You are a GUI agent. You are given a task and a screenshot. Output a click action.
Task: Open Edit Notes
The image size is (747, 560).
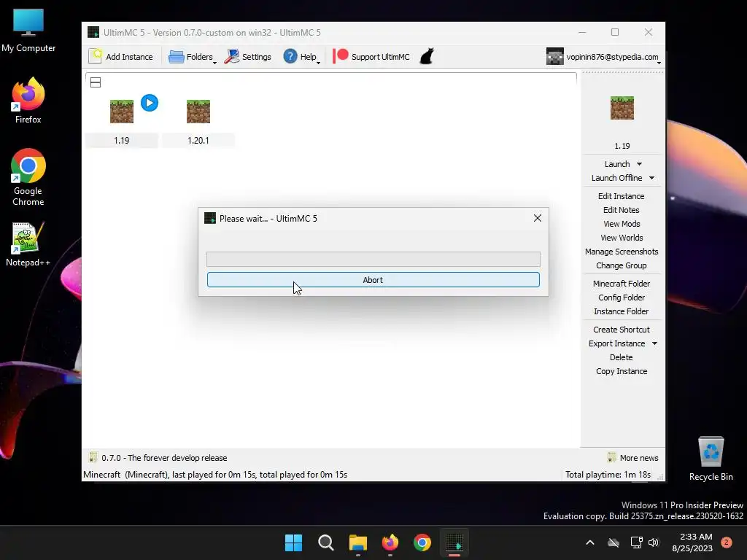[622, 210]
